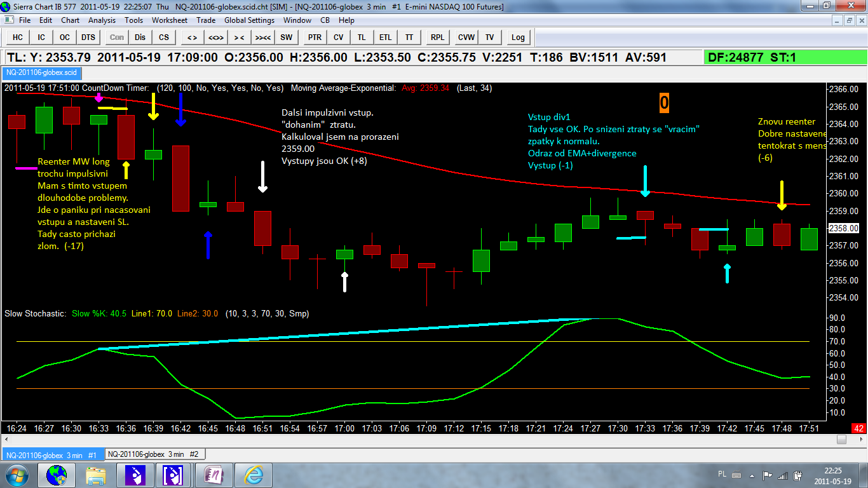Click the Slow Stochastic study label
Viewport: 868px width, 488px height.
pos(35,313)
